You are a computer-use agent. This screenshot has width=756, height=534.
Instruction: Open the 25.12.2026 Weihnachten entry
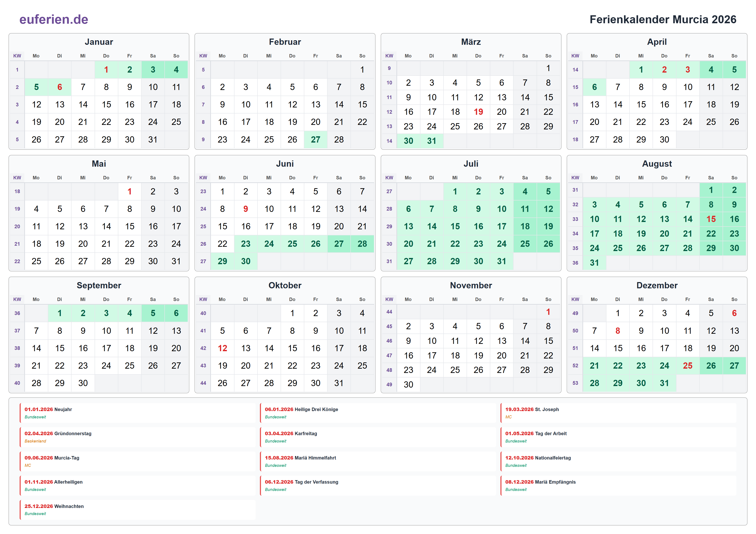pos(138,510)
